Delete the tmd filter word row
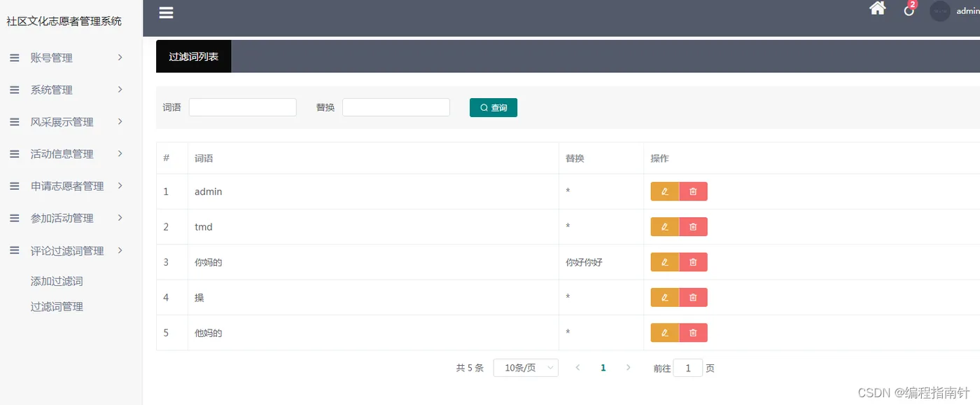The width and height of the screenshot is (980, 405). (693, 226)
